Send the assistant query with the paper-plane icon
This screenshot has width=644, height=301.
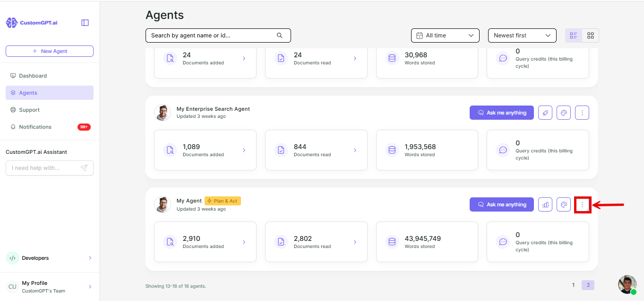[x=84, y=168]
